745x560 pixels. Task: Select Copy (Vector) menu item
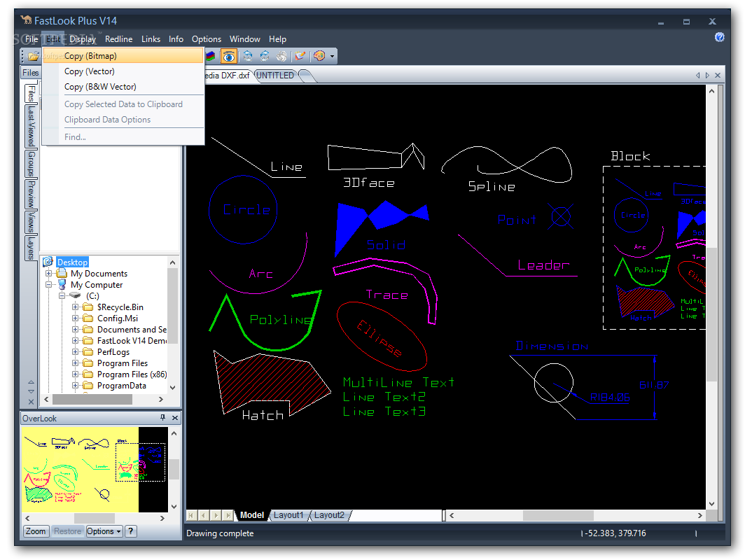click(123, 71)
